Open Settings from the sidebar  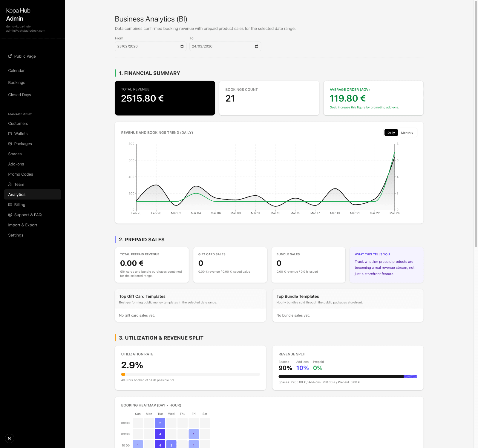click(x=16, y=235)
